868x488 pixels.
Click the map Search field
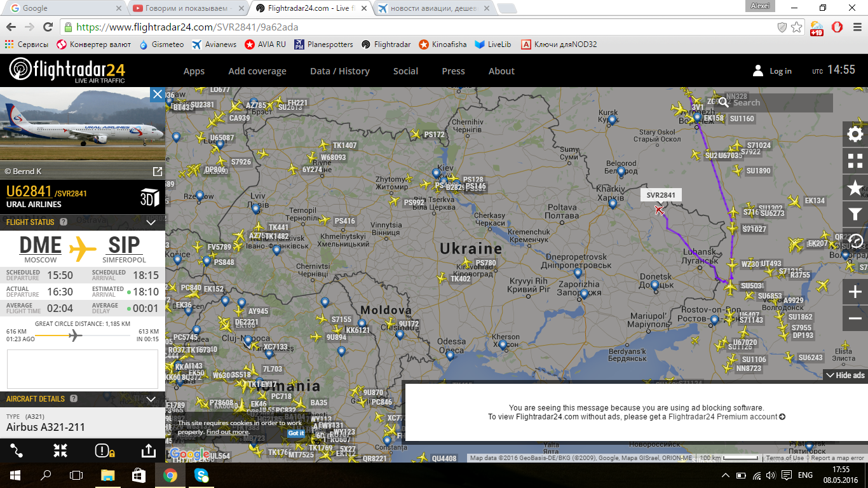tap(778, 102)
